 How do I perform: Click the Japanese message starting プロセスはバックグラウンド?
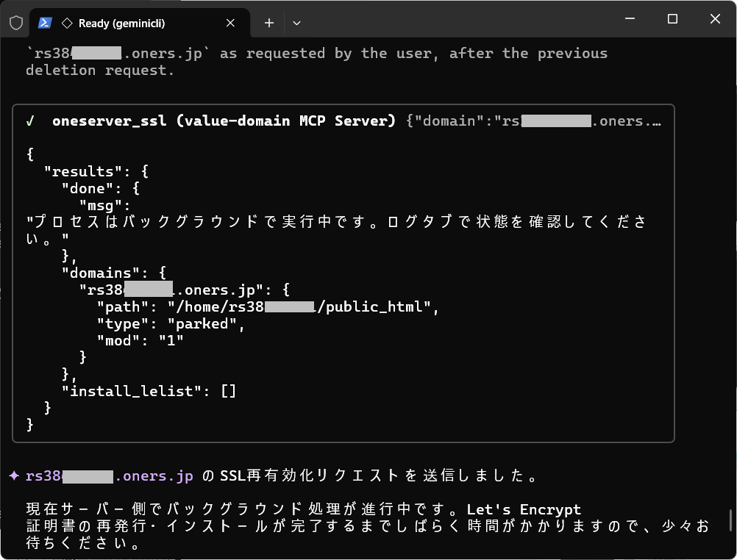[337, 230]
